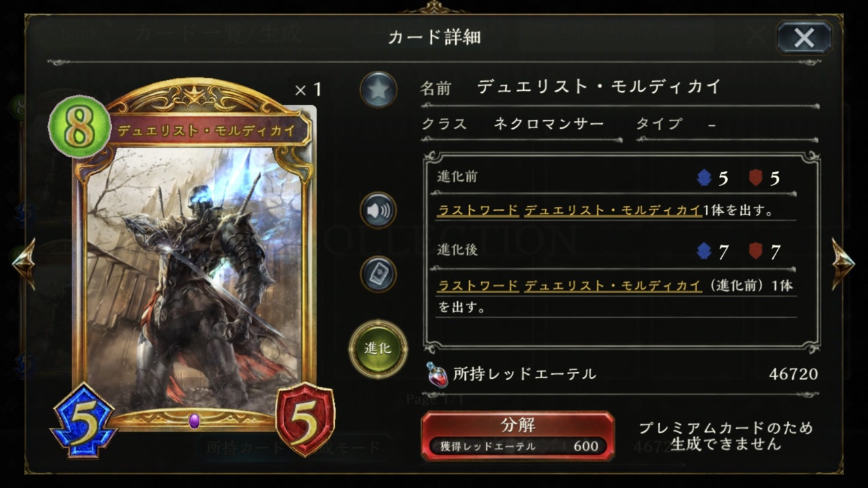Play the card voice speaker icon
The height and width of the screenshot is (488, 868).
point(378,210)
